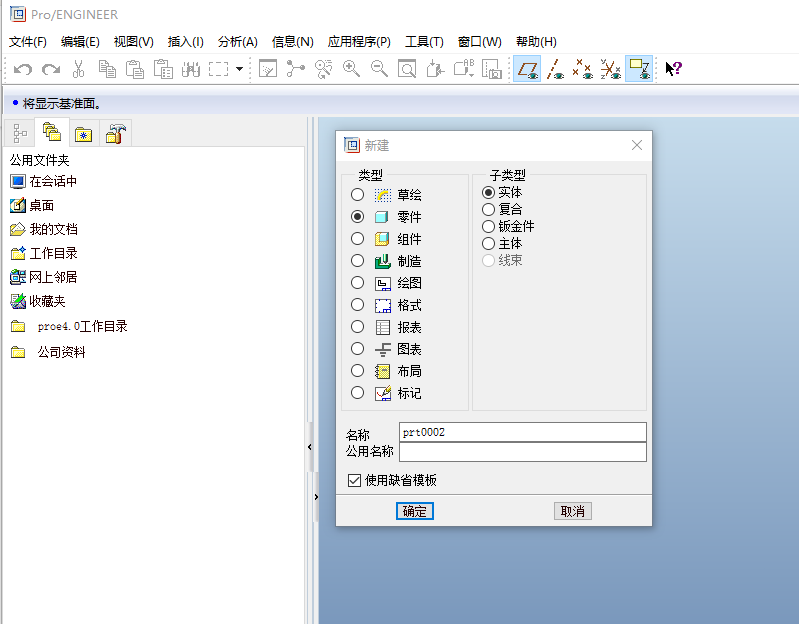Screen dimensions: 799x624
Task: Click the Refit to screen icon
Action: click(x=407, y=69)
